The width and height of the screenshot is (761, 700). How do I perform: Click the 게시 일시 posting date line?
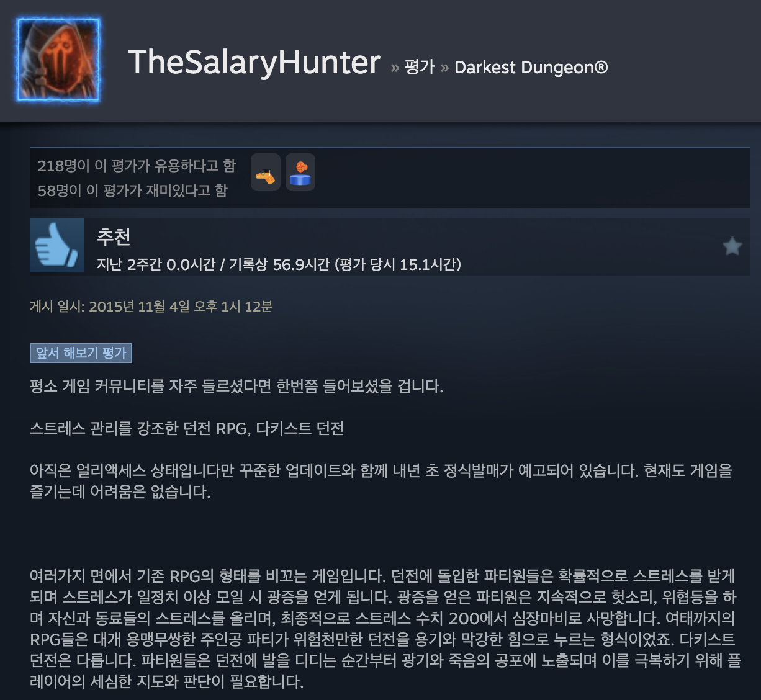[151, 307]
